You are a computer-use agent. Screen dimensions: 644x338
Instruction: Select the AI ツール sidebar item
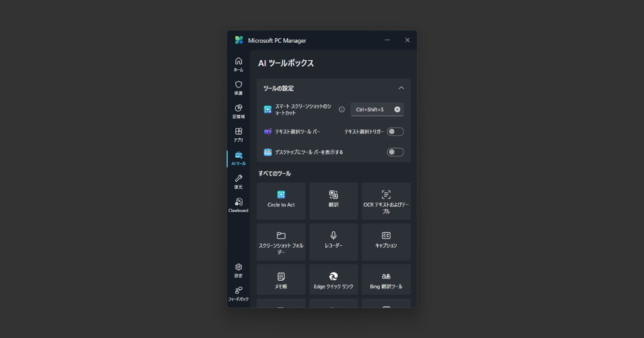[x=238, y=158]
